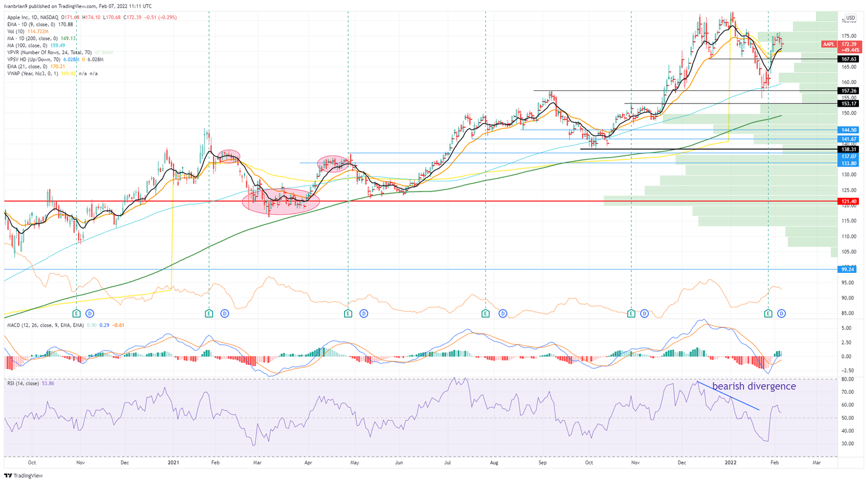Click the 2022 label on time axis

730,463
